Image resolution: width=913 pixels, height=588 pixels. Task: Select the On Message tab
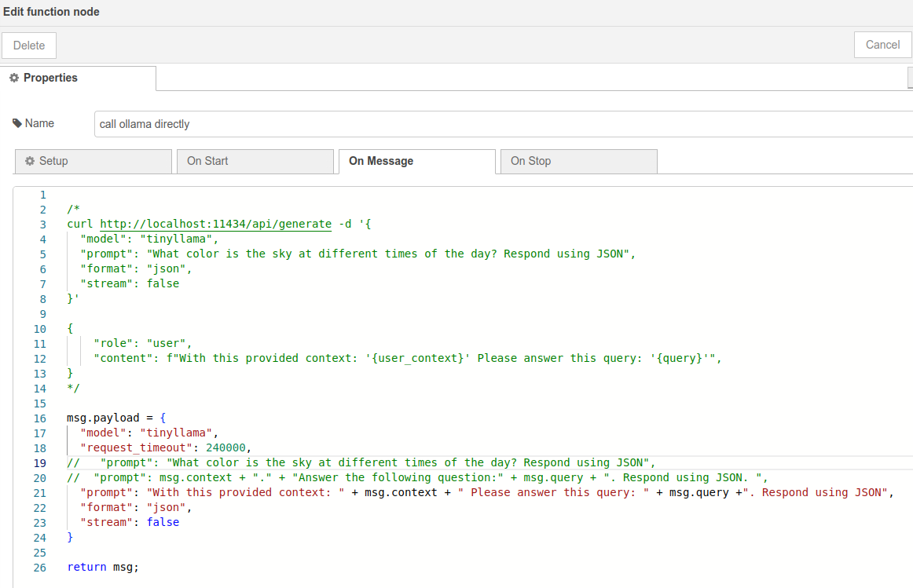coord(417,161)
